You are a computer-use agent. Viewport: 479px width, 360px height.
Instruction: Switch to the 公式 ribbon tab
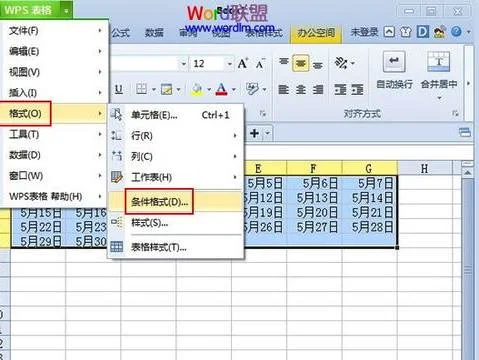(120, 33)
